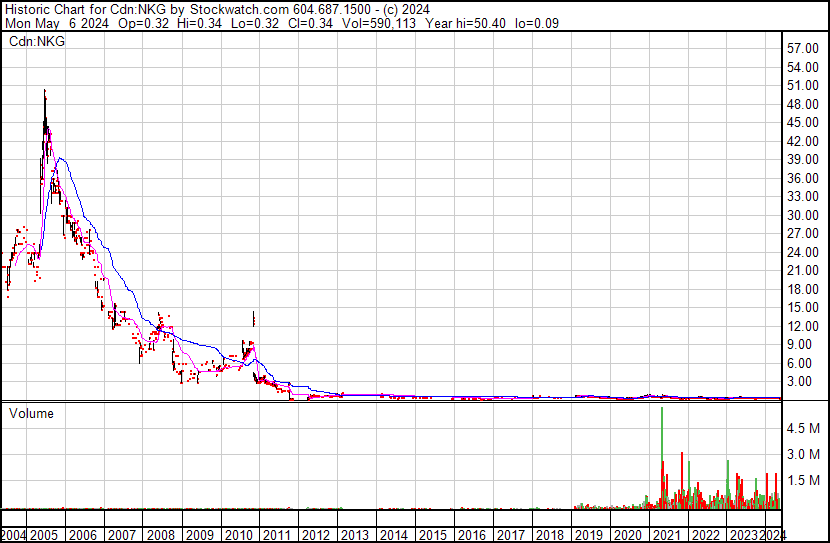This screenshot has width=830, height=543.
Task: Click the 39.00 price axis label
Action: [x=803, y=159]
